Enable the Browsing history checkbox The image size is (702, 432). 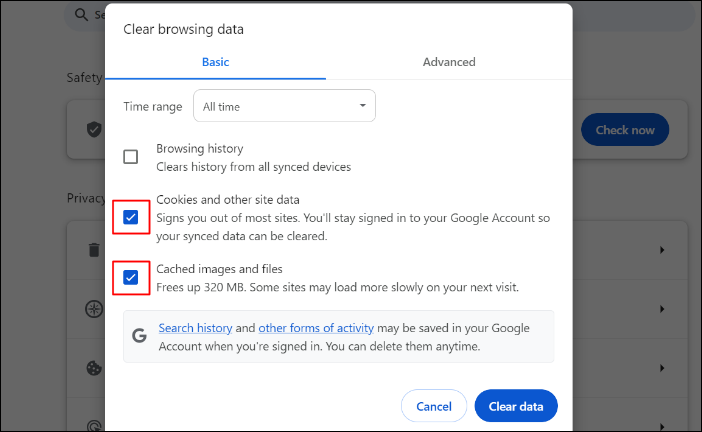pos(131,157)
